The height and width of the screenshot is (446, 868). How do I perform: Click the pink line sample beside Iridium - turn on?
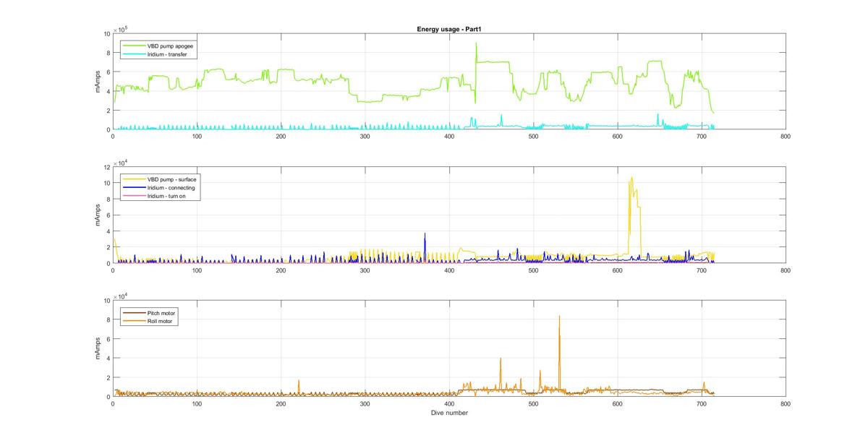click(x=135, y=195)
